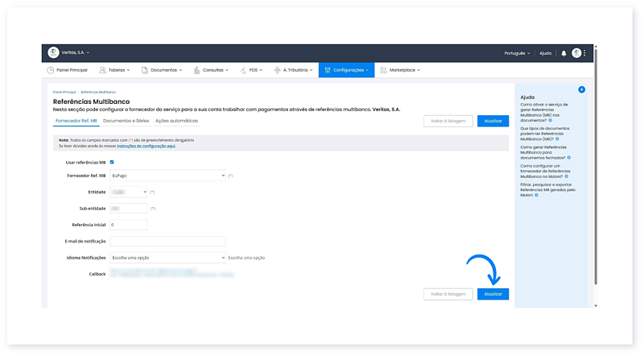Click the Painel Principal clock icon

point(52,71)
